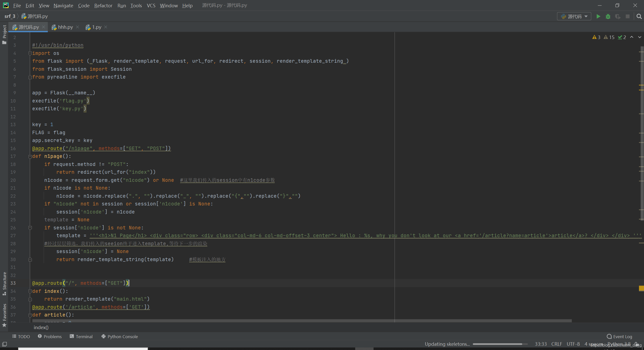Click the horizontal scrollbar of the editor
Viewport: 644px width, 350px height.
(302, 321)
